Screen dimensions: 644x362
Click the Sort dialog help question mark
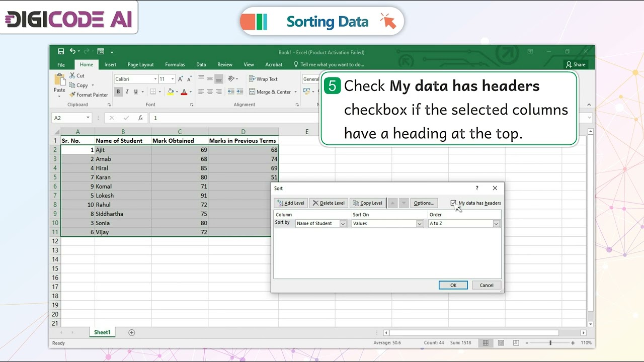(x=477, y=188)
